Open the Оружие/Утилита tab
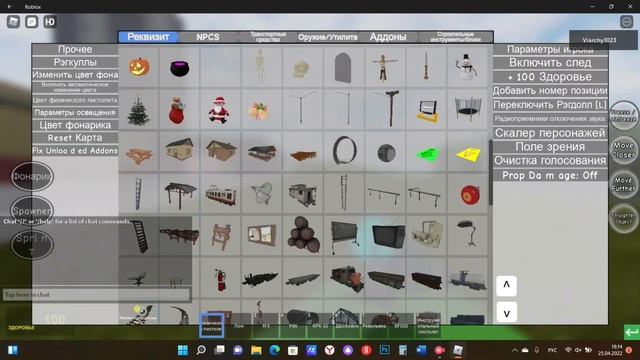 pos(328,37)
